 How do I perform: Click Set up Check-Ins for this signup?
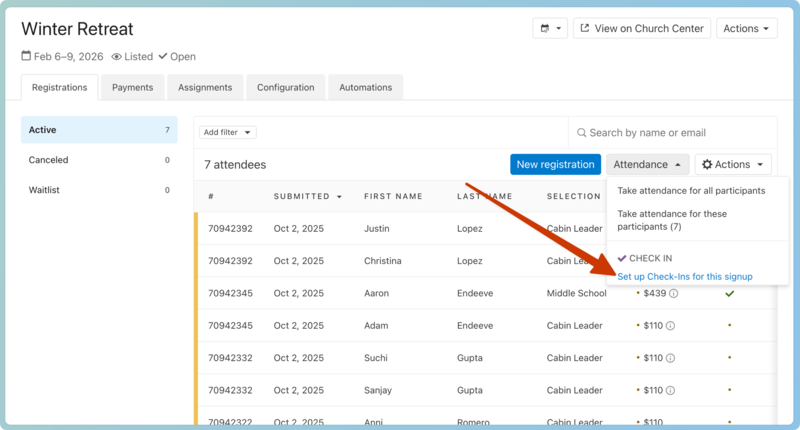[x=684, y=276]
